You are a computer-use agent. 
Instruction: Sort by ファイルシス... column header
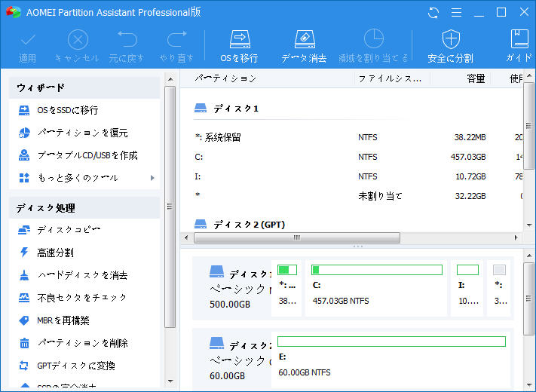click(x=390, y=78)
